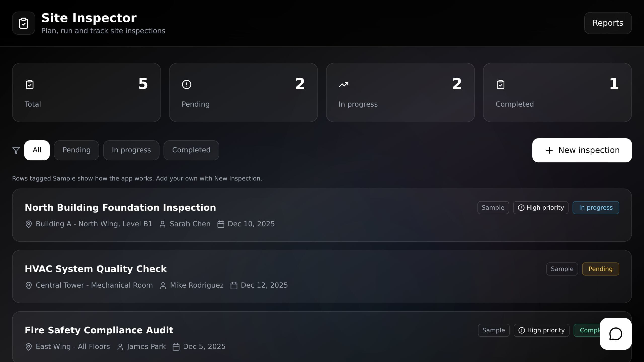Click Sample tag on HVAC System row
The height and width of the screenshot is (362, 644).
(562, 269)
